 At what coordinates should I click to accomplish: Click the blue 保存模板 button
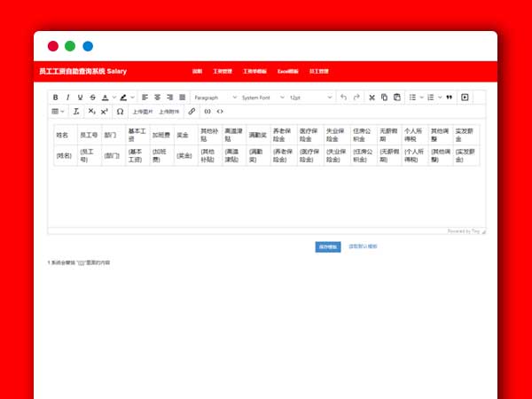(x=328, y=246)
